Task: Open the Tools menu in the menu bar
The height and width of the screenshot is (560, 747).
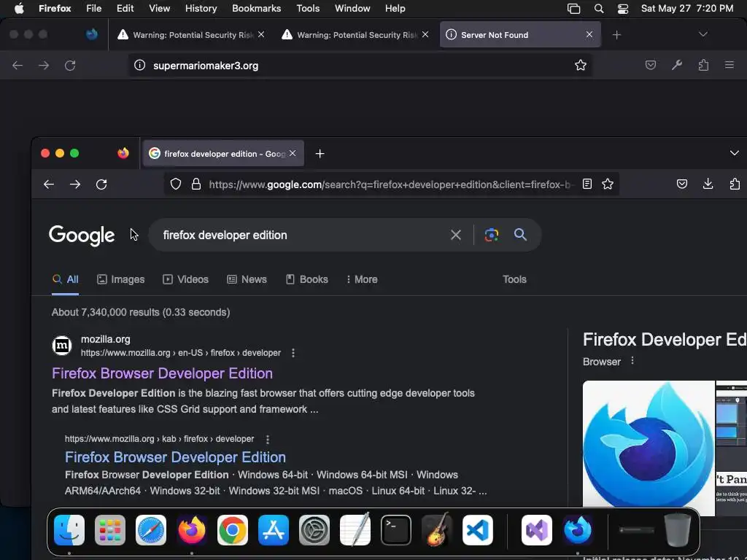Action: pyautogui.click(x=308, y=9)
